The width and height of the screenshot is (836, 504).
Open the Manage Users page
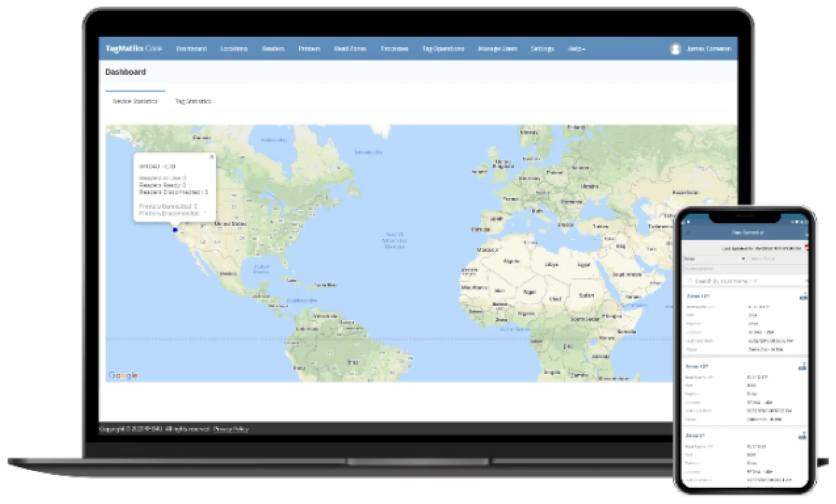(497, 49)
